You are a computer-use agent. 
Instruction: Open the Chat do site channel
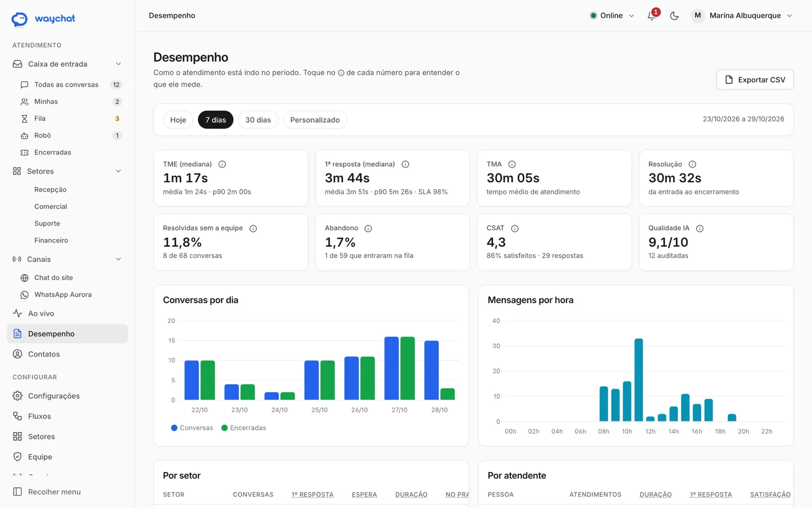71,278
